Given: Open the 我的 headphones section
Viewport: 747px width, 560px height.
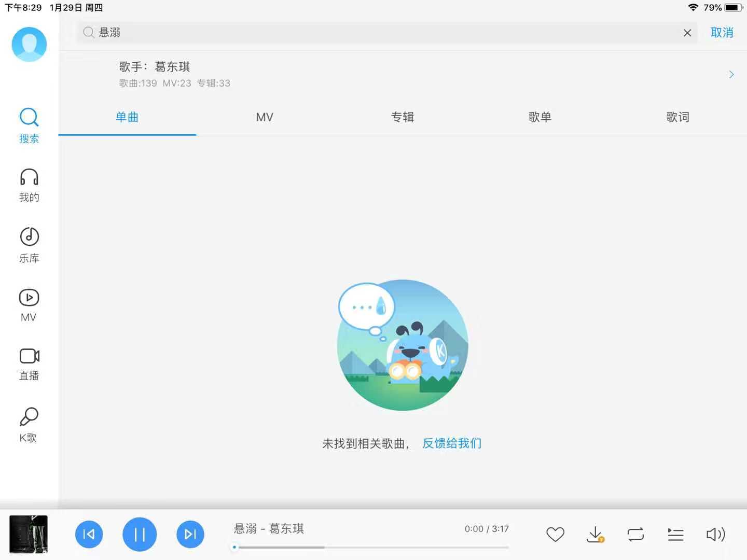Looking at the screenshot, I should tap(29, 185).
